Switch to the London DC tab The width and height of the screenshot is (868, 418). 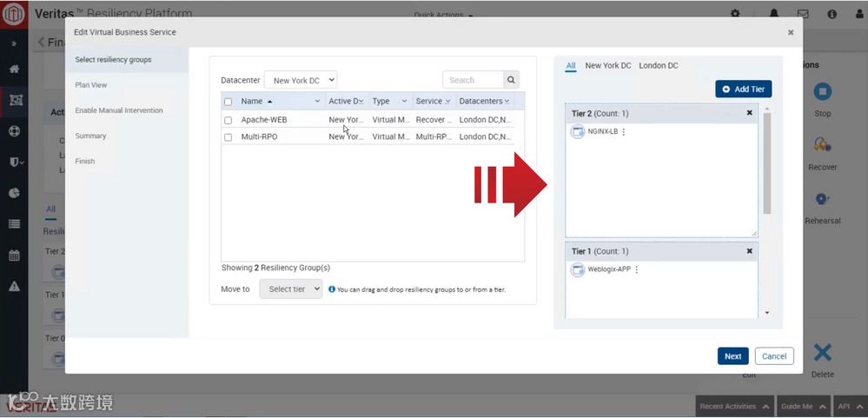pyautogui.click(x=659, y=65)
